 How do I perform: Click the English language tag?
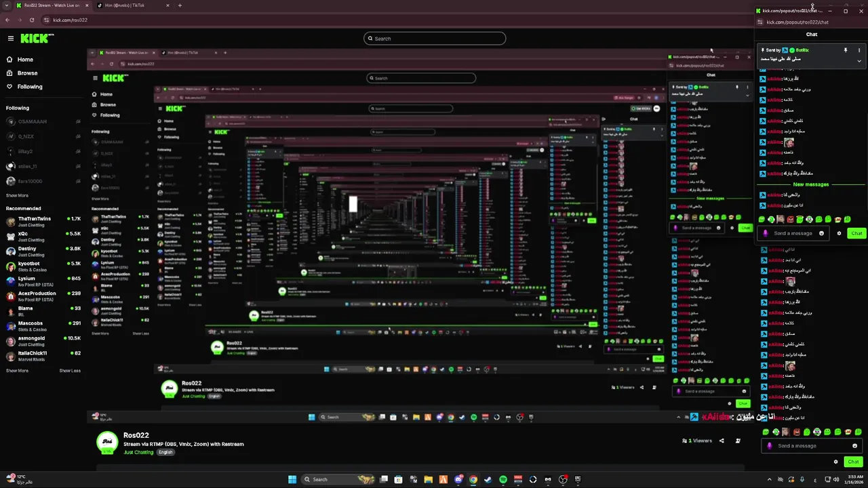[x=165, y=452]
